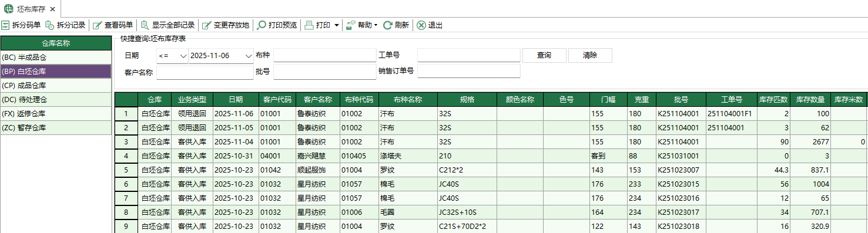Click the 规格 column header
Screen dimensions: 868x233
point(467,100)
